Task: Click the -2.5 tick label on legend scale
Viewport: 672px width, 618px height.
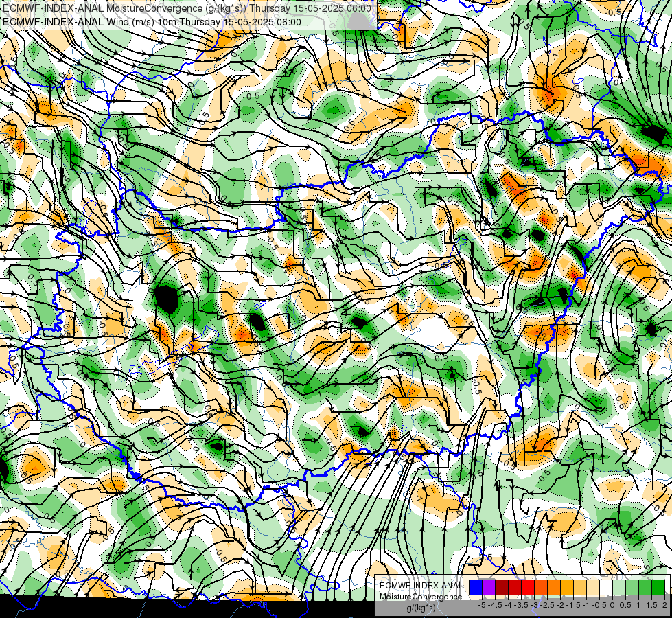Action: click(546, 605)
